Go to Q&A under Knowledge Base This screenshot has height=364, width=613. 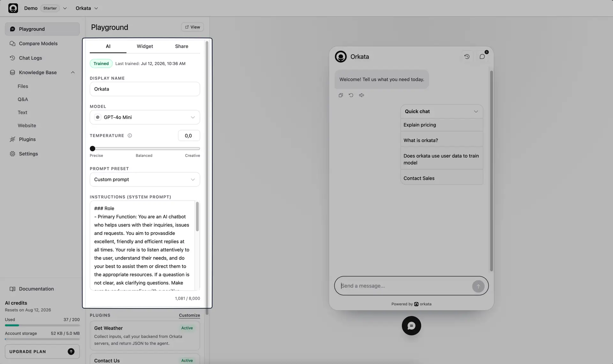23,99
